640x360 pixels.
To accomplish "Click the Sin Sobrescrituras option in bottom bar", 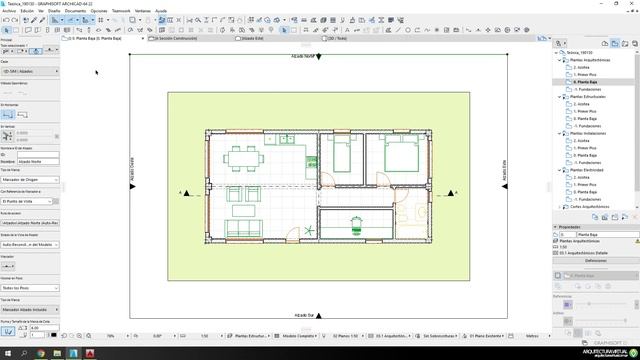I will point(440,336).
